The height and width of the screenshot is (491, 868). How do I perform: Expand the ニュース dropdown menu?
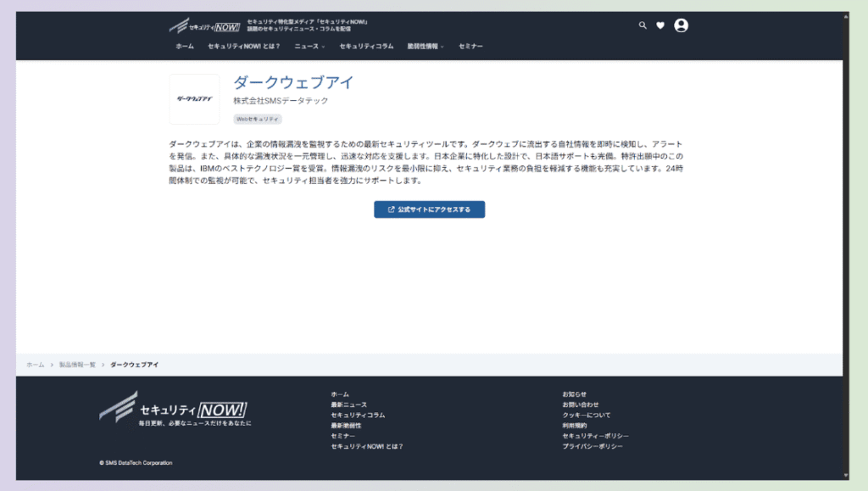click(x=309, y=47)
